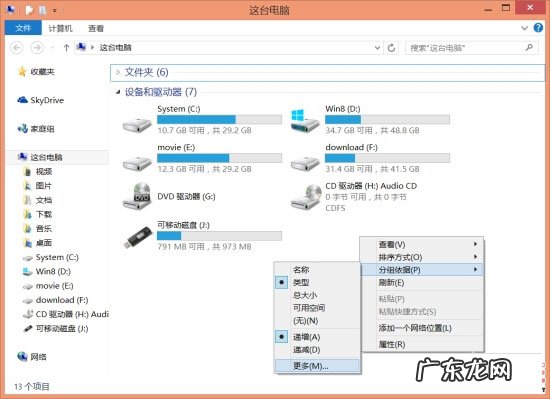
Task: Click the new folder icon in the quick access toolbar
Action: (x=42, y=11)
